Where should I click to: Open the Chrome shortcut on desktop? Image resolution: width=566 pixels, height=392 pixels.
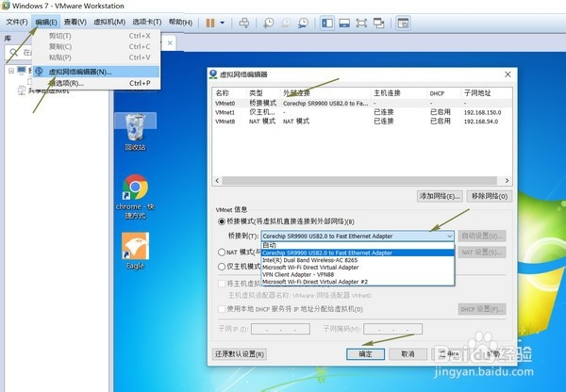[x=135, y=197]
